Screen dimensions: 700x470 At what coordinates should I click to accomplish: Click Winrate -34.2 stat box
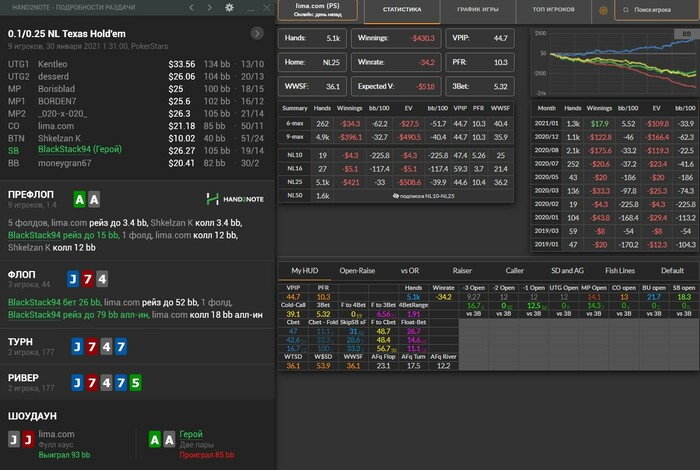point(396,62)
